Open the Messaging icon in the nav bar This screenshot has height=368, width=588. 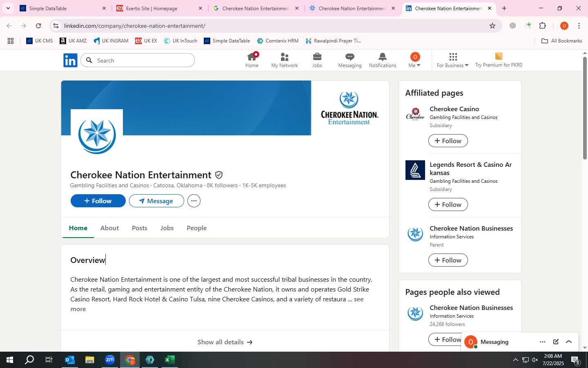[x=350, y=60]
